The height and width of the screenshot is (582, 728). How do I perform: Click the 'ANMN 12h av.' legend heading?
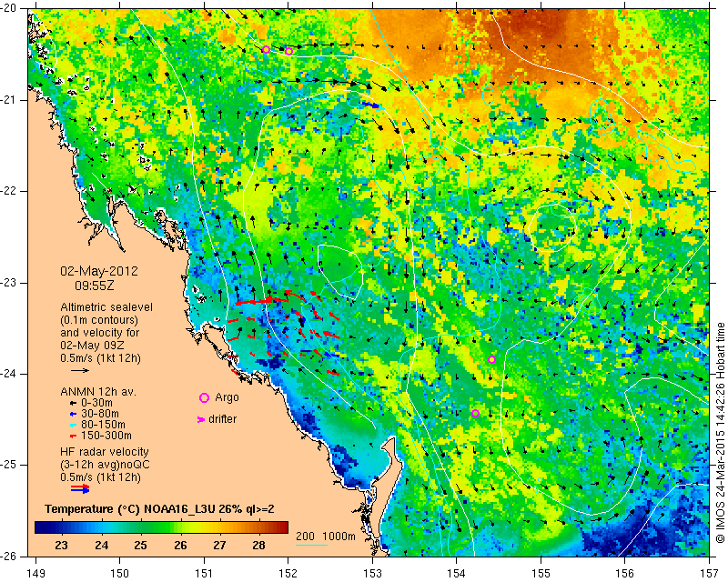[x=98, y=392]
